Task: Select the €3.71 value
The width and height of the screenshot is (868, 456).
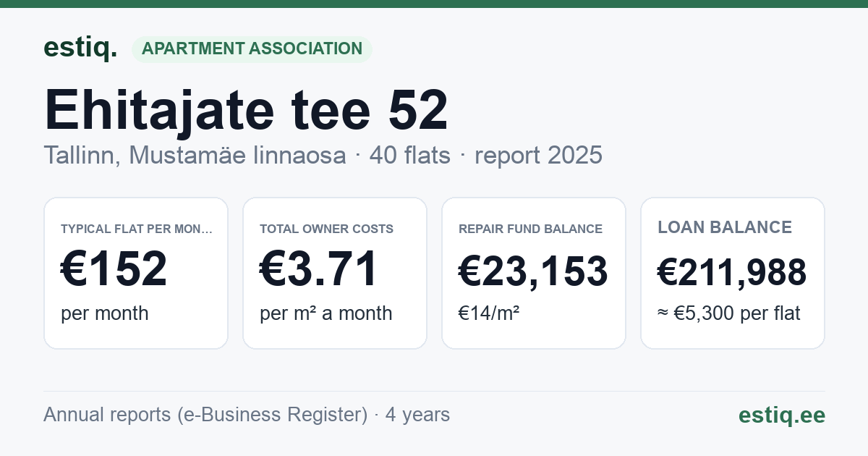Action: 318,269
